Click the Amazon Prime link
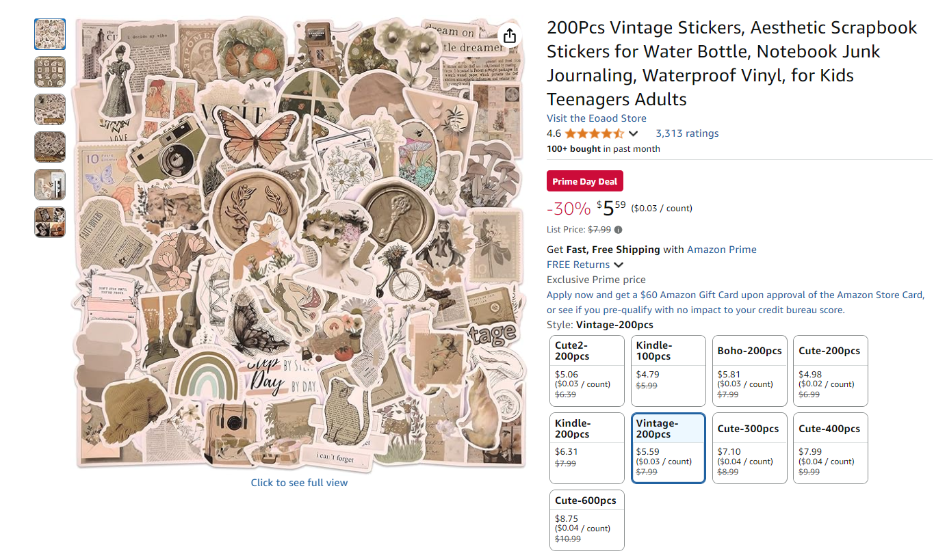The height and width of the screenshot is (560, 947). tap(722, 250)
